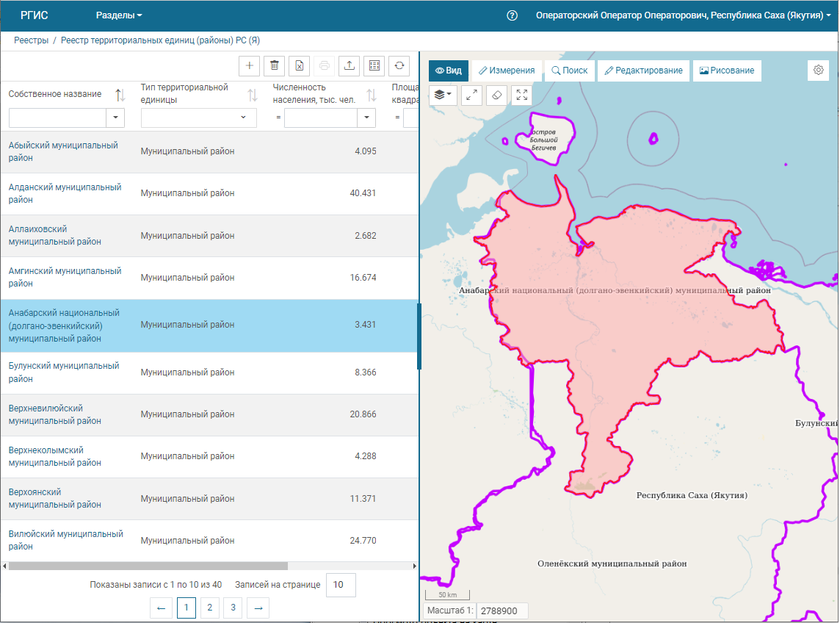The image size is (840, 623).
Task: Toggle sort on Тип территориальной единицы column
Action: (x=253, y=95)
